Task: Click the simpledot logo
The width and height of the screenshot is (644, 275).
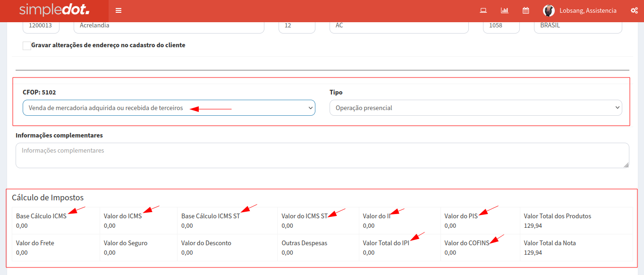Action: point(54,10)
